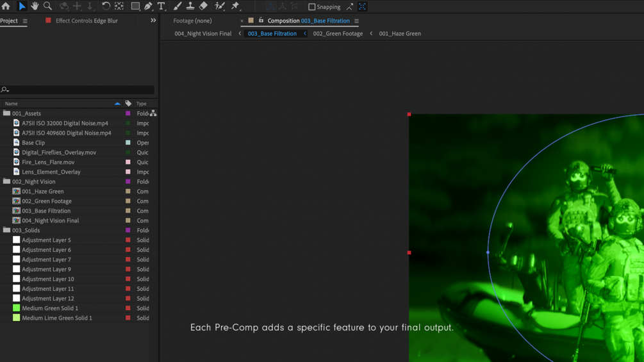
Task: Select A7SII ISO 32000 Digital Noise.mp4
Action: coord(65,123)
